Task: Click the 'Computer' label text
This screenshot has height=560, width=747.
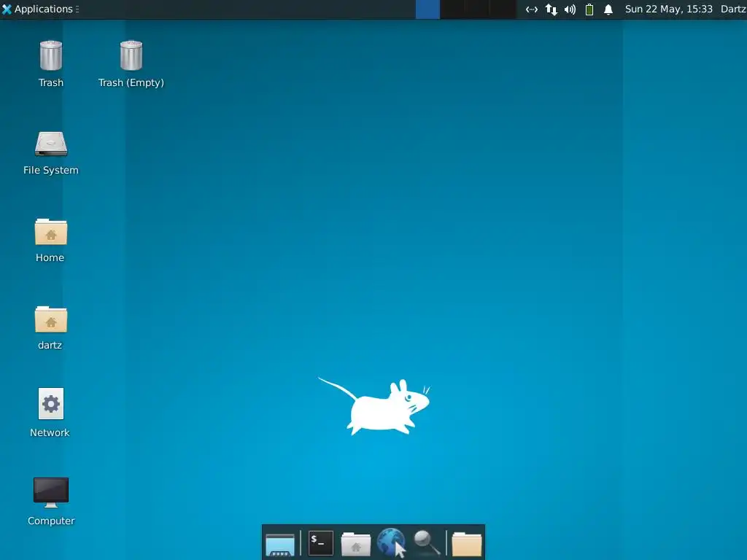Action: tap(51, 521)
